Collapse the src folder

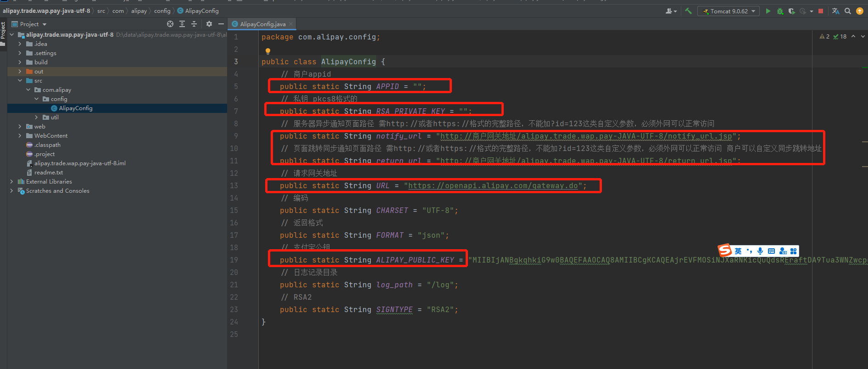[x=20, y=81]
